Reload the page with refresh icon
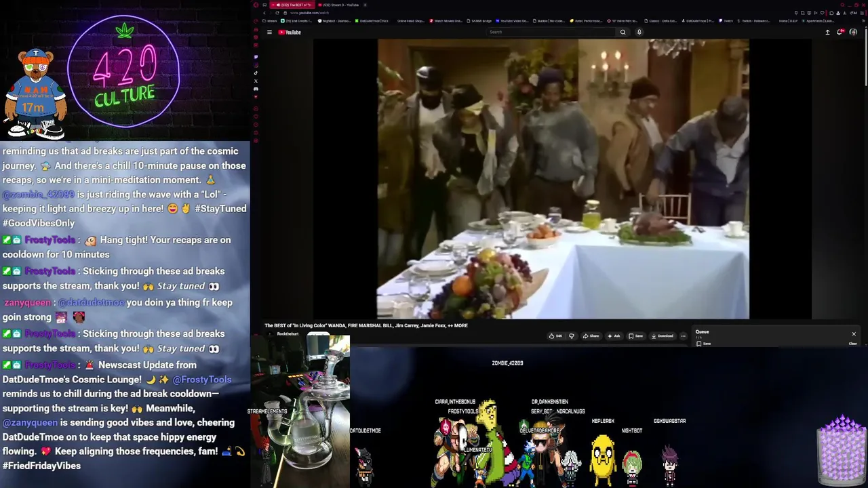 click(277, 13)
